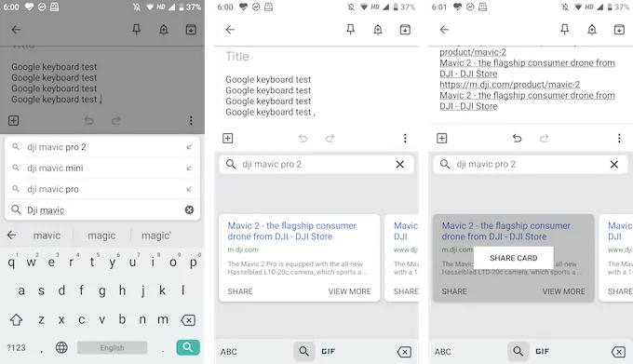Pin the note in the third phone screen
Screen dimensions: 633x364
point(565,29)
